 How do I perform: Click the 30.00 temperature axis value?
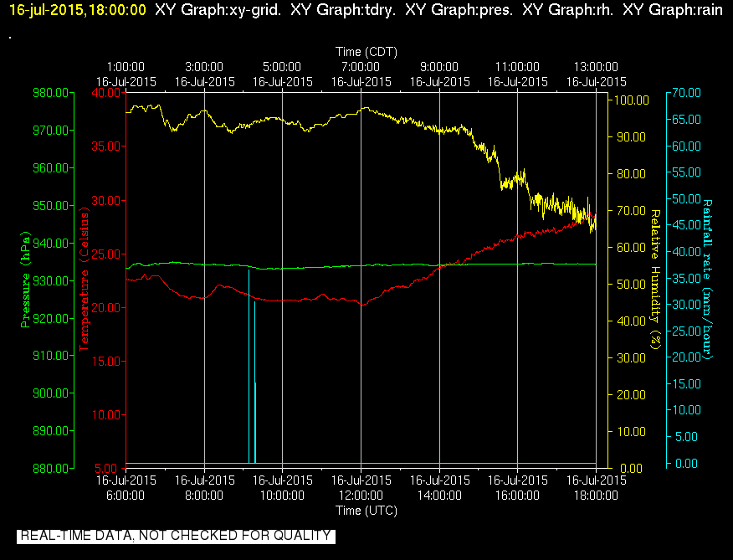coord(106,200)
